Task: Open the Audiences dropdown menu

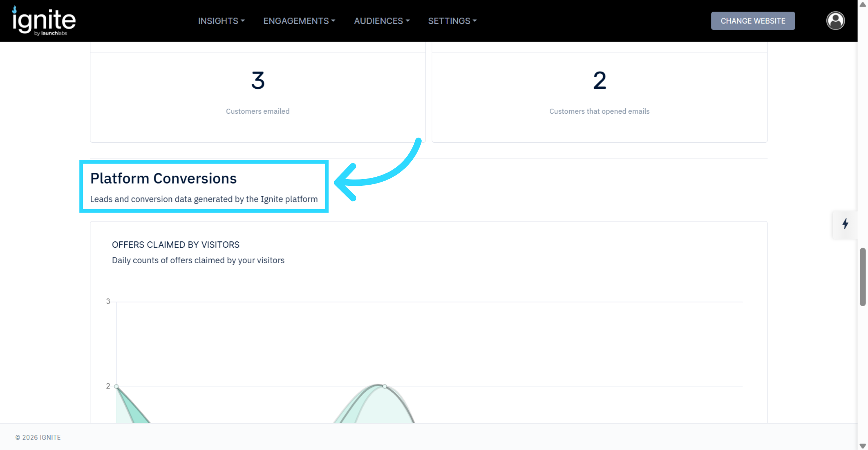Action: point(382,21)
